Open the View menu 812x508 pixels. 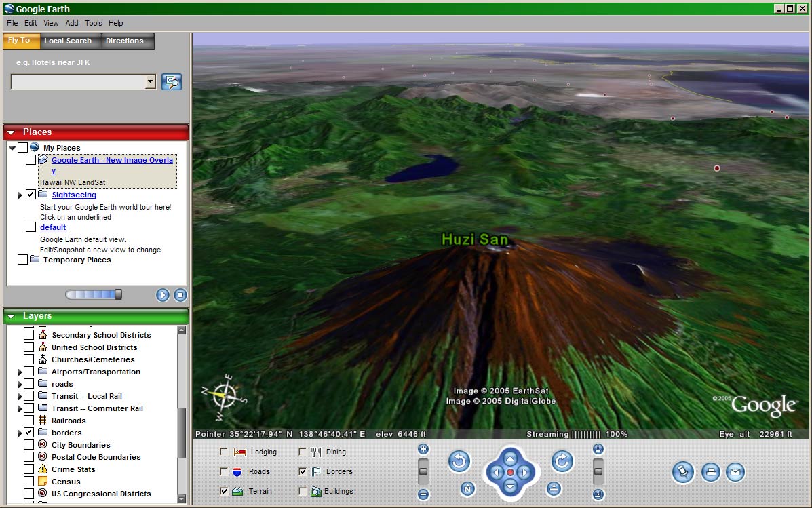tap(51, 23)
